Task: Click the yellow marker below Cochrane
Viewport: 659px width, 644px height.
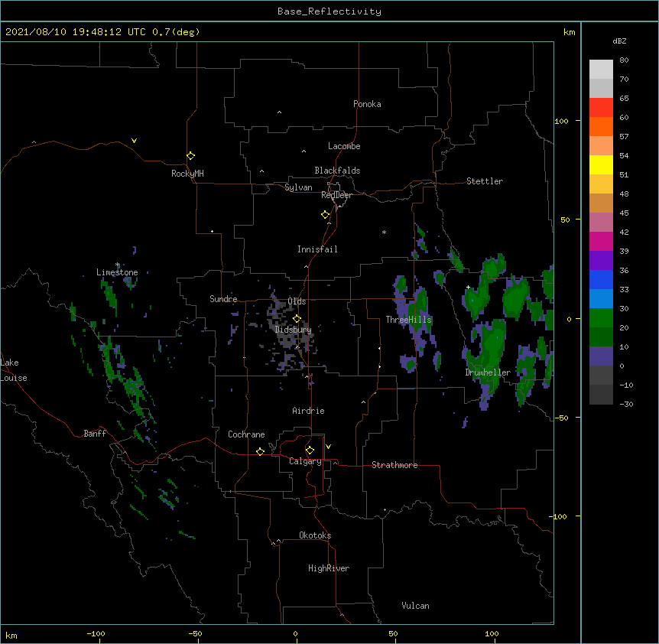Action: tap(260, 451)
